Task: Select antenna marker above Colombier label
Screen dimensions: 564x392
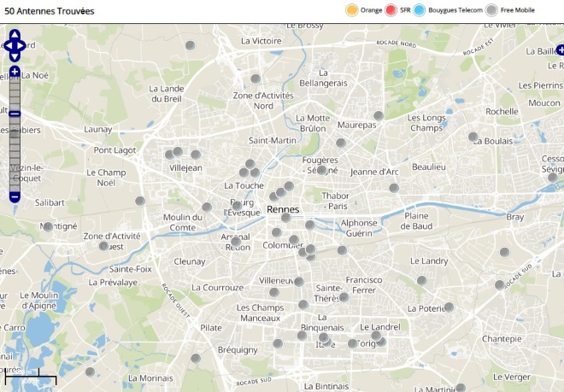Action: pyautogui.click(x=276, y=232)
